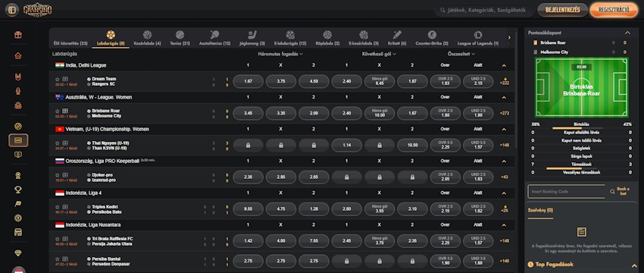644x273 pixels.
Task: Open the monitor icon in sidebar
Action: [18, 155]
